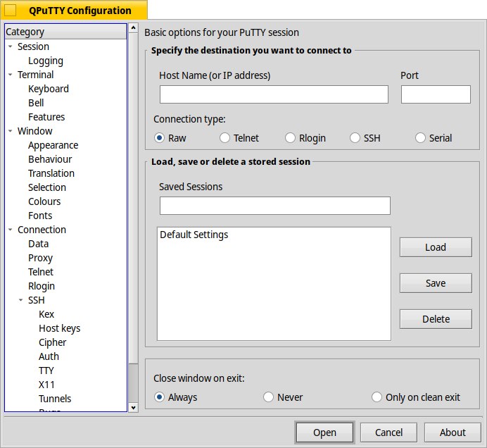
Task: Show Behaviour settings
Action: pyautogui.click(x=50, y=159)
